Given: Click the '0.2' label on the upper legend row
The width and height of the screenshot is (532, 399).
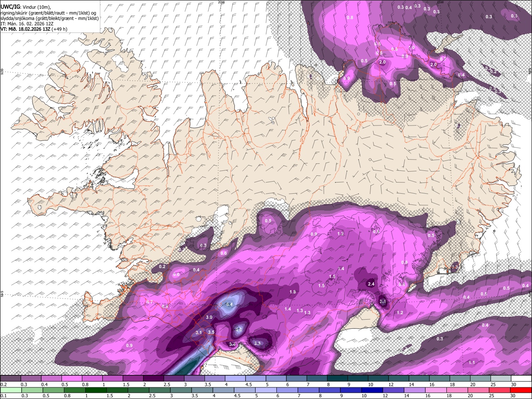Looking at the screenshot, I should 4,384.
